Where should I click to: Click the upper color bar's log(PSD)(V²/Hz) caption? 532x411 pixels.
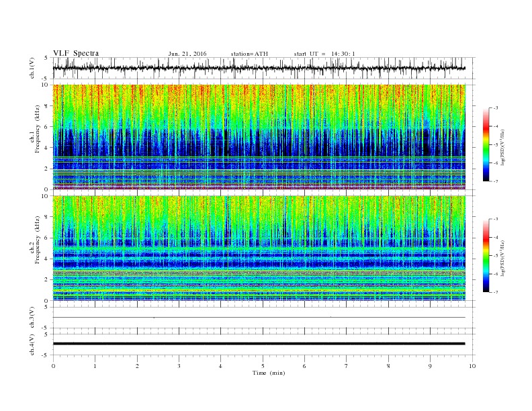click(503, 147)
